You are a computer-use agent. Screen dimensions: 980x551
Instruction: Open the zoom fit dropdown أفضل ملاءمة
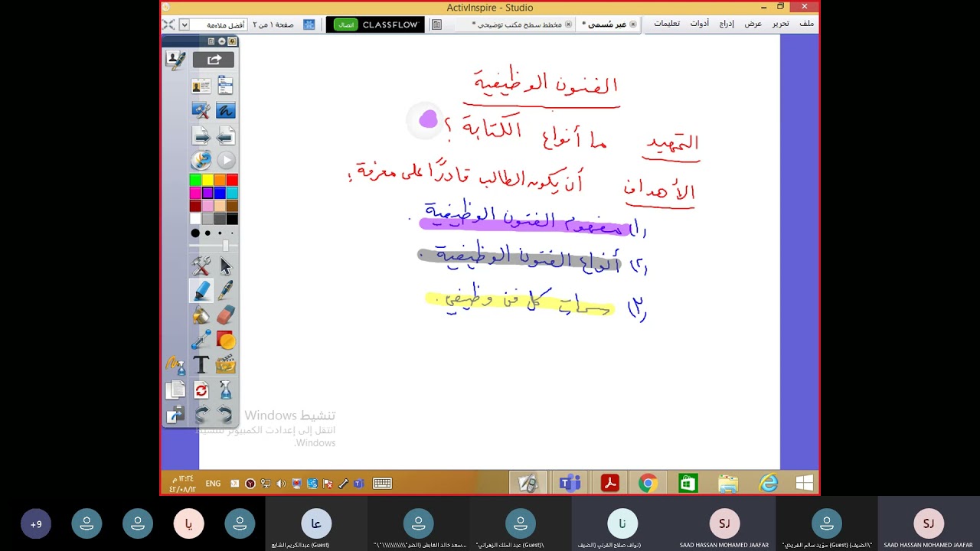184,24
